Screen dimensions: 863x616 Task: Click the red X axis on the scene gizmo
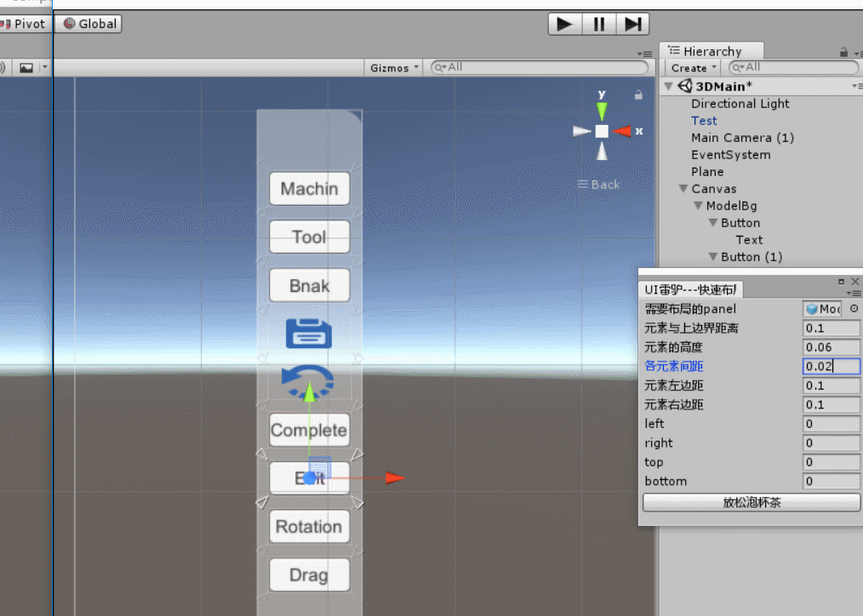pos(622,131)
